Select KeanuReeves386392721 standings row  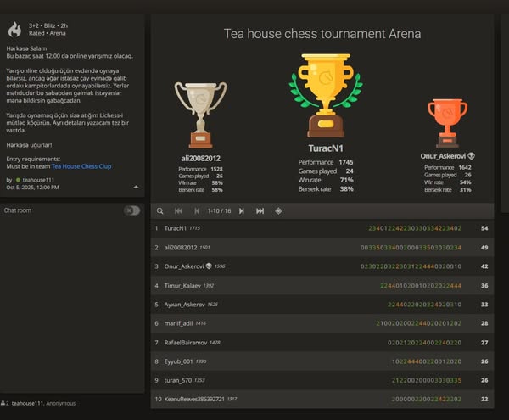322,399
